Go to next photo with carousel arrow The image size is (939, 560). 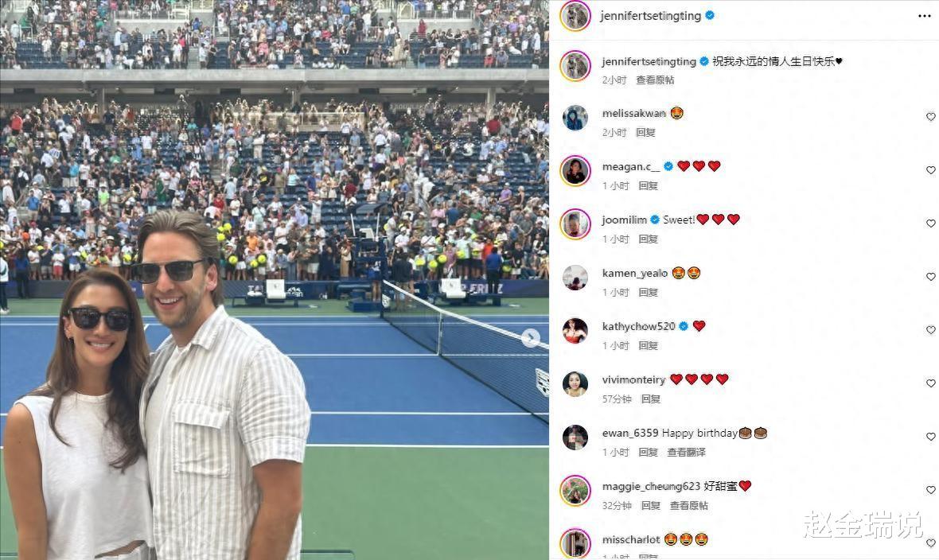531,338
